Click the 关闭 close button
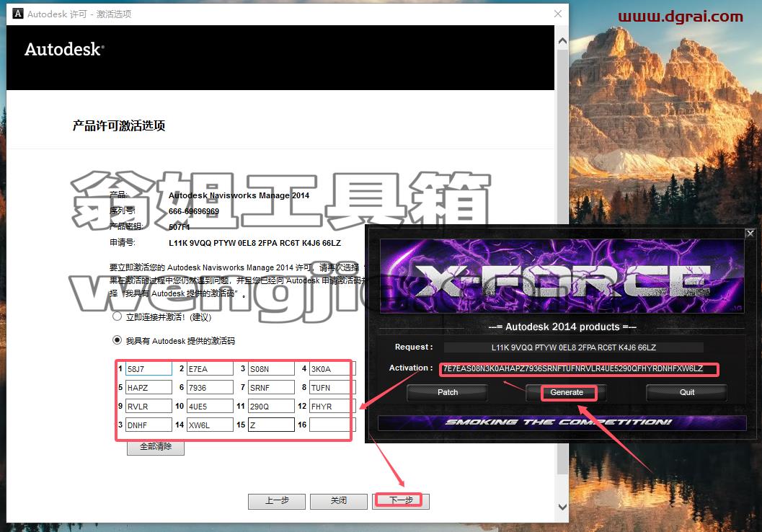The height and width of the screenshot is (532, 762). [x=339, y=500]
